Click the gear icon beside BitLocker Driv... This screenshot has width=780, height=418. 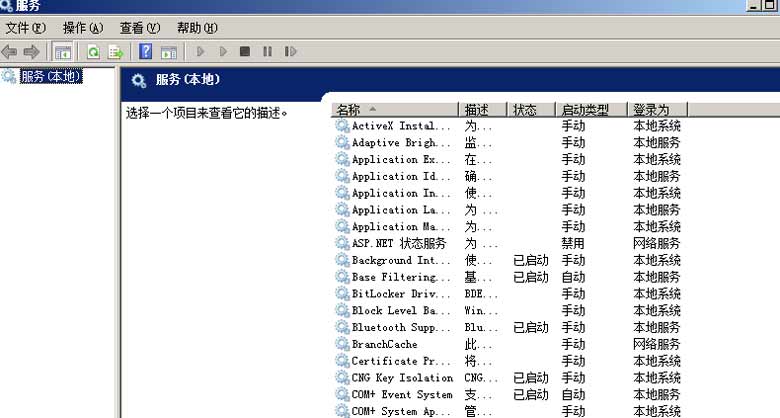[x=342, y=294]
